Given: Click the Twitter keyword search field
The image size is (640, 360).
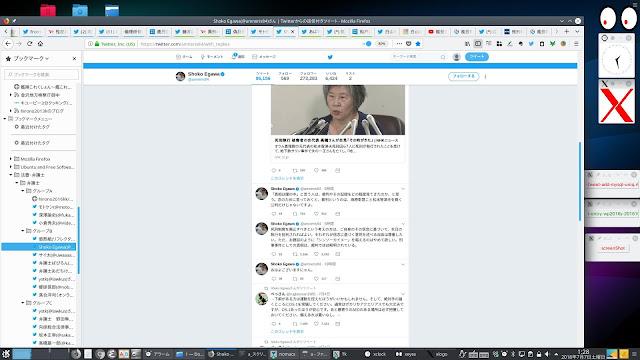Looking at the screenshot, I should pos(418,57).
